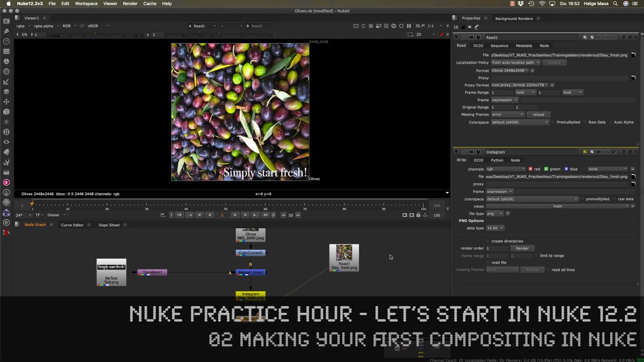Enable the Auto Alpha checkbox

pyautogui.click(x=611, y=122)
